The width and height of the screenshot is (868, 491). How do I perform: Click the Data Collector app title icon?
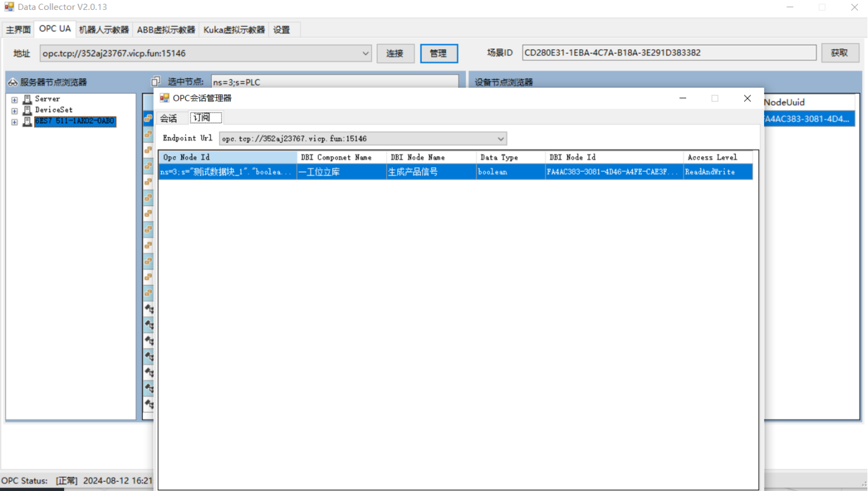coord(9,7)
